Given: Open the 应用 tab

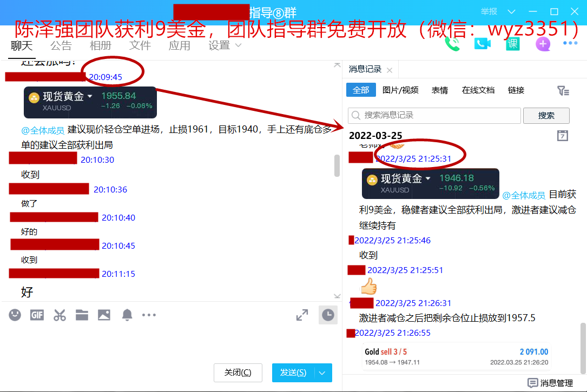Looking at the screenshot, I should (x=179, y=45).
